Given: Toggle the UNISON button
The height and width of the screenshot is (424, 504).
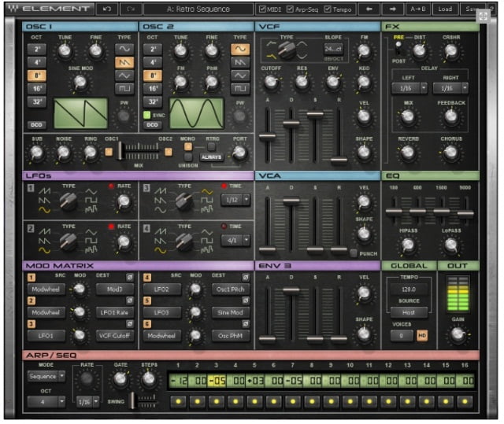Looking at the screenshot, I should coord(188,157).
